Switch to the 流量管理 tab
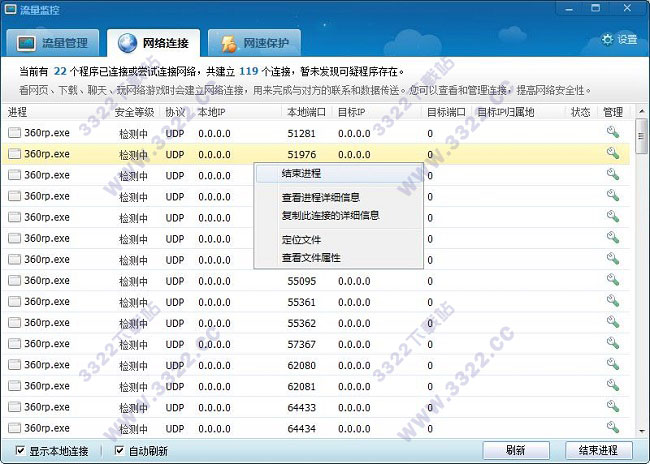The width and height of the screenshot is (650, 464). click(x=53, y=43)
